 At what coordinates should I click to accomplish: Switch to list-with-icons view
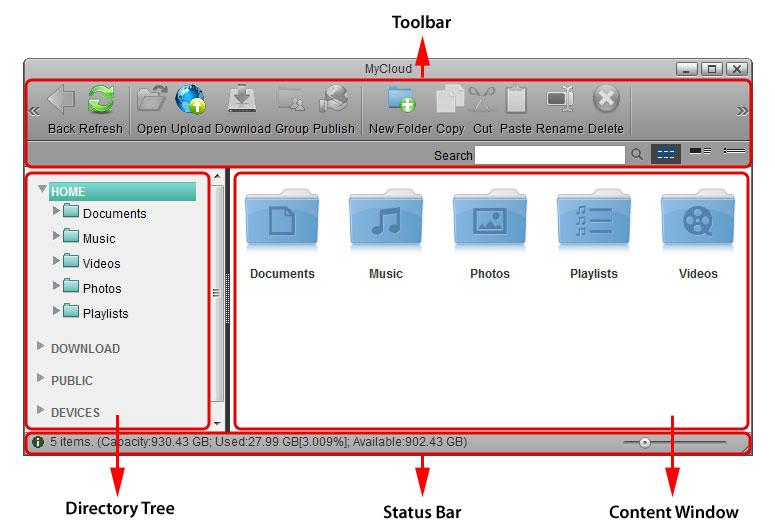coord(700,151)
